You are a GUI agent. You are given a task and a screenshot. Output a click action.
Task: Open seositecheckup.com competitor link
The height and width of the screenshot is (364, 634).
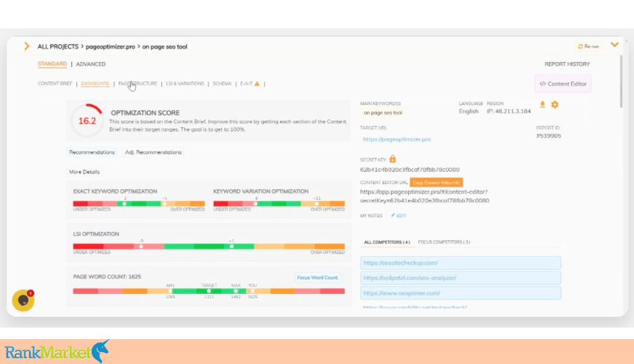461,263
